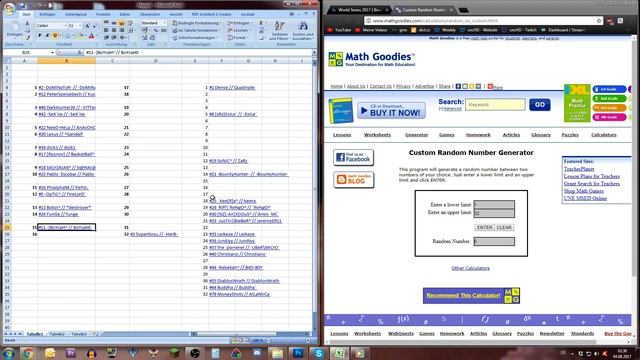Open the Worksheets link in top navigation

click(377, 135)
